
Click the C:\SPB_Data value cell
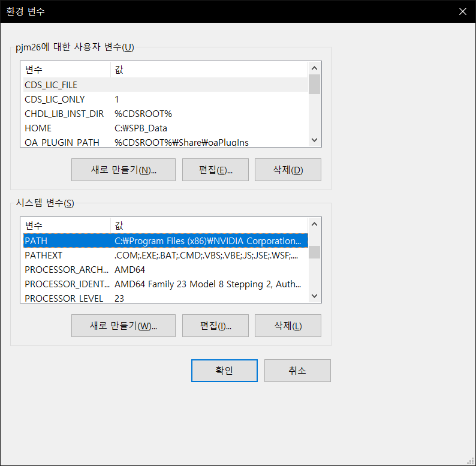140,128
